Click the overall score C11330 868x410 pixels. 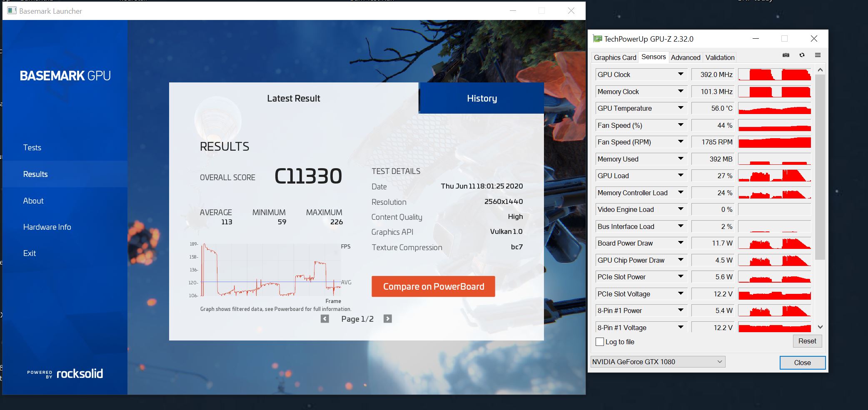[x=308, y=176]
